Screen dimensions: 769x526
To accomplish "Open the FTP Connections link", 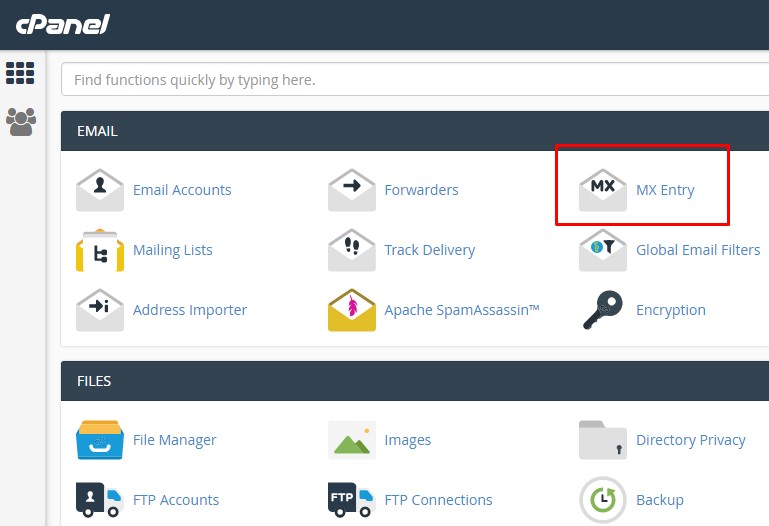I will tap(438, 500).
